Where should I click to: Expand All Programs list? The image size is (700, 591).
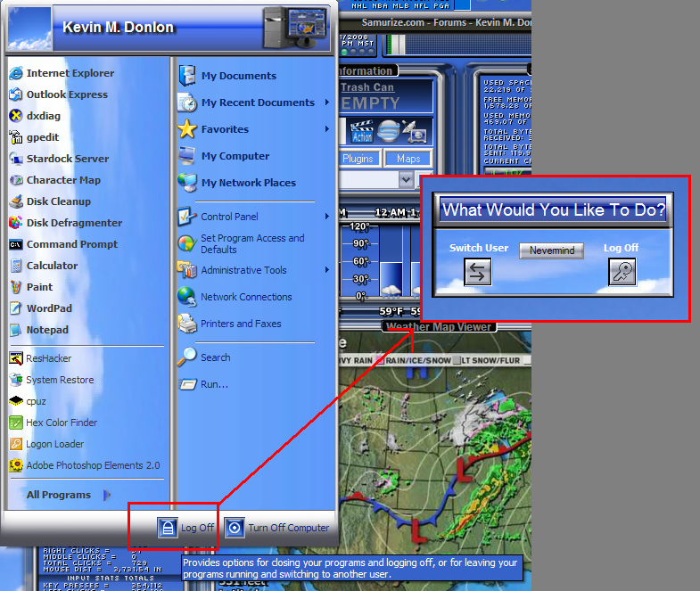click(x=69, y=495)
